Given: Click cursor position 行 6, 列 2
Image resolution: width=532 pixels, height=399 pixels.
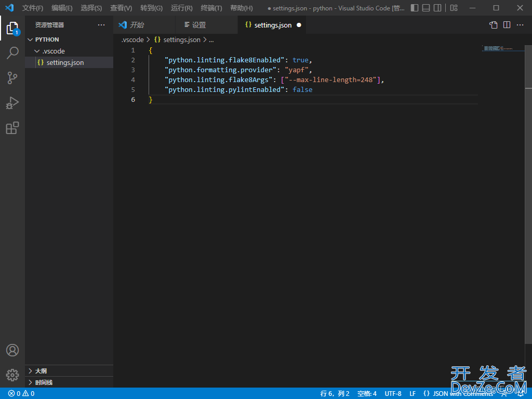Looking at the screenshot, I should coord(335,394).
